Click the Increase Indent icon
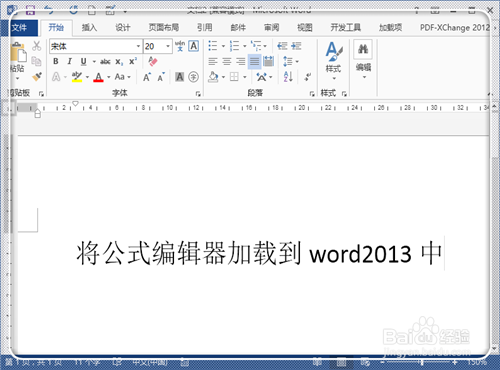The width and height of the screenshot is (500, 370). 296,46
